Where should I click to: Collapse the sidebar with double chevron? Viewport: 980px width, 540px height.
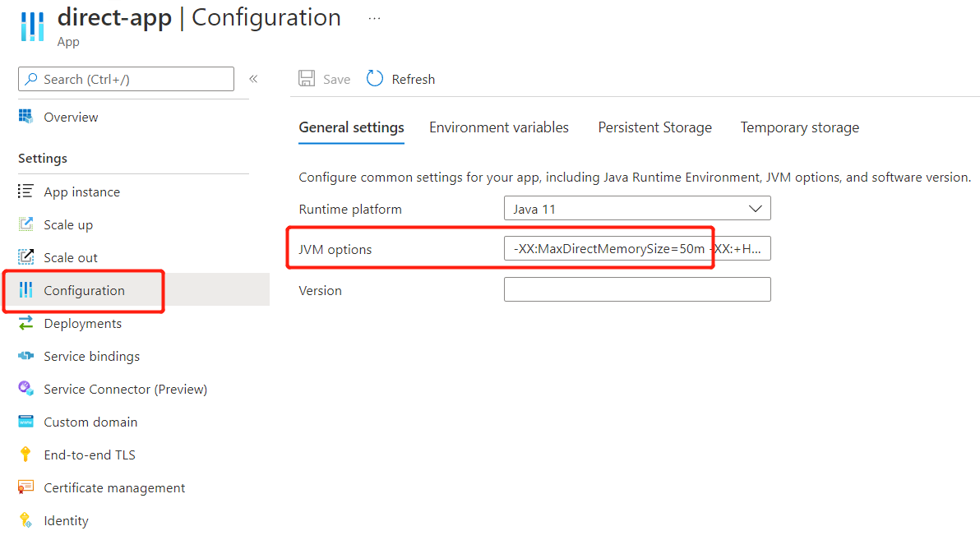point(253,79)
